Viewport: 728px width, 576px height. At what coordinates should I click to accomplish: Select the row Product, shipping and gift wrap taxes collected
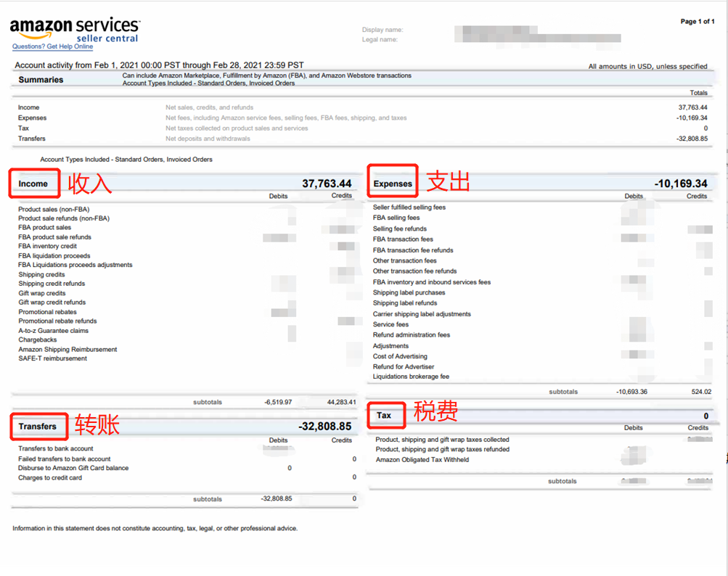442,440
